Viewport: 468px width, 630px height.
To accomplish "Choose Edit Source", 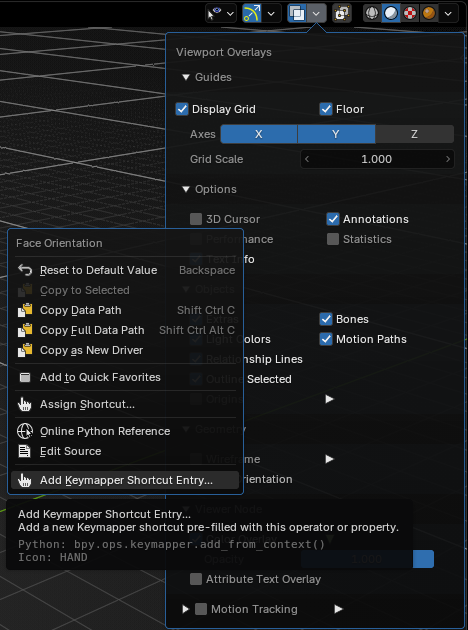I will (125, 451).
